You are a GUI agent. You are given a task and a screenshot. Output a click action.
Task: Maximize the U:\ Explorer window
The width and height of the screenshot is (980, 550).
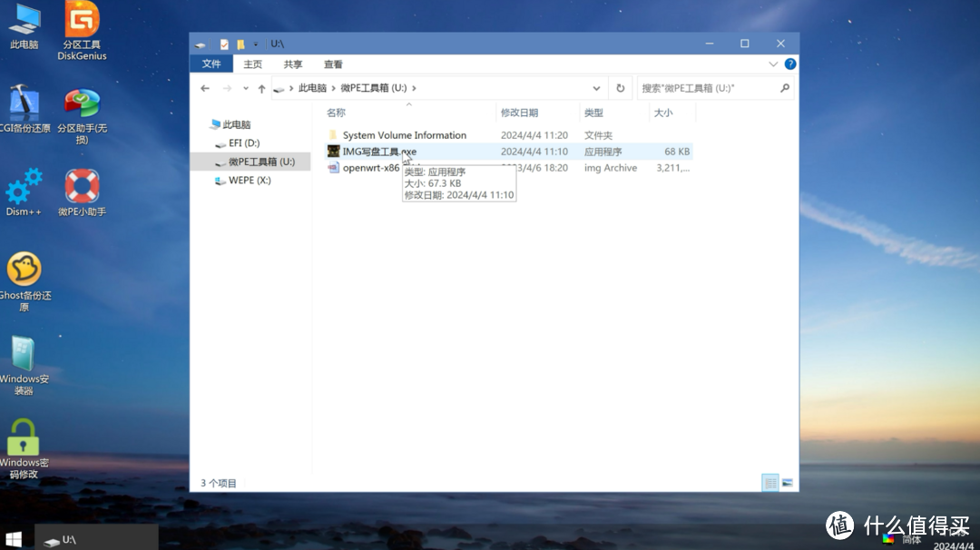(x=744, y=44)
